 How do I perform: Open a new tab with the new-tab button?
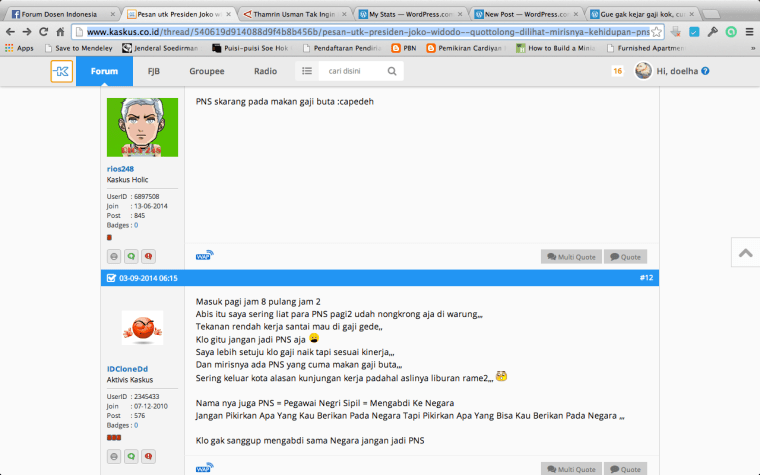point(711,14)
